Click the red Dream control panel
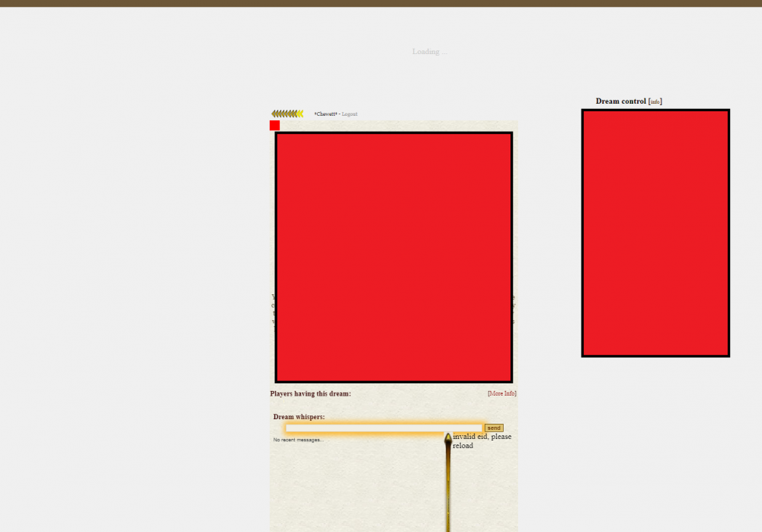This screenshot has width=762, height=532. [x=655, y=232]
